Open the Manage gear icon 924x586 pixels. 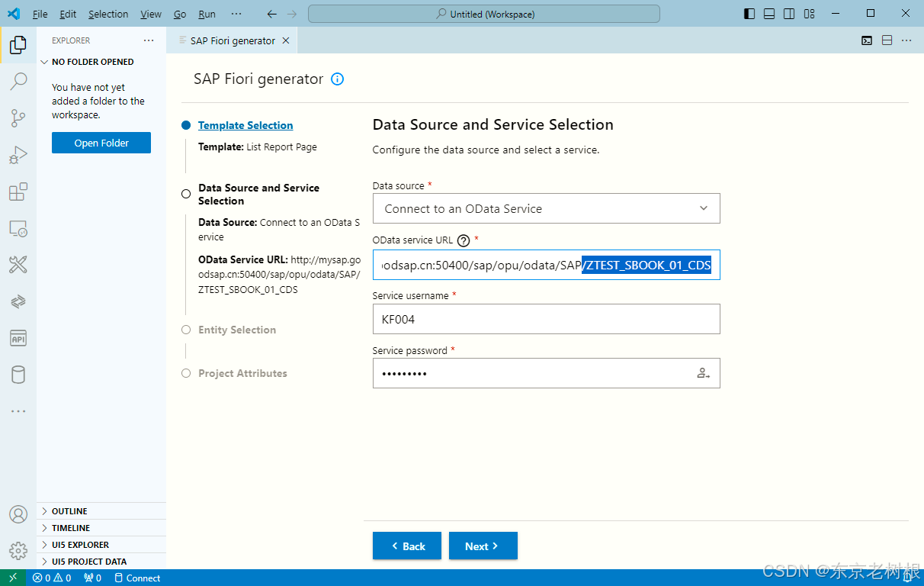coord(18,551)
